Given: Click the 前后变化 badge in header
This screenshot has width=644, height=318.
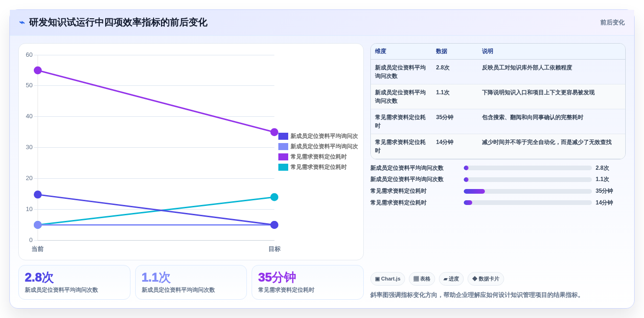Looking at the screenshot, I should (x=612, y=23).
